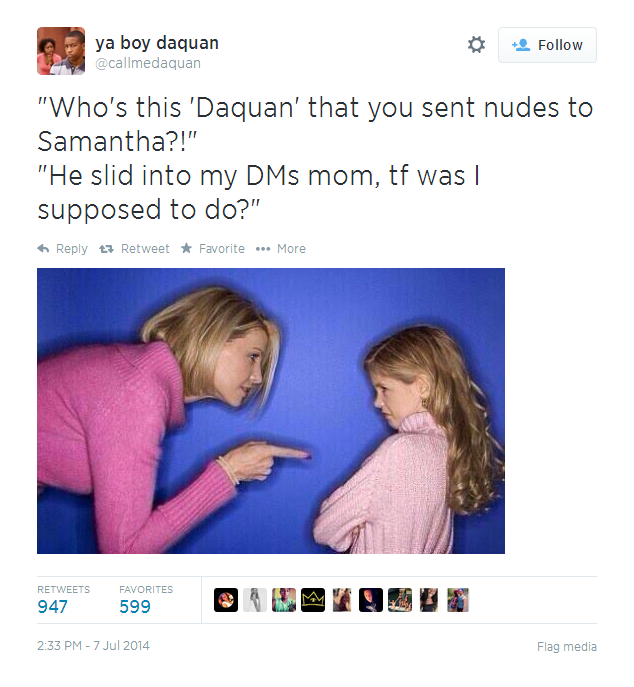Click the Follow button

click(547, 45)
